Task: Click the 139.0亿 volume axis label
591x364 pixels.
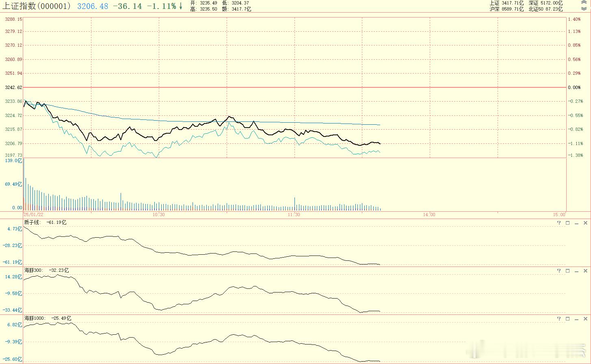Action: tap(14, 161)
